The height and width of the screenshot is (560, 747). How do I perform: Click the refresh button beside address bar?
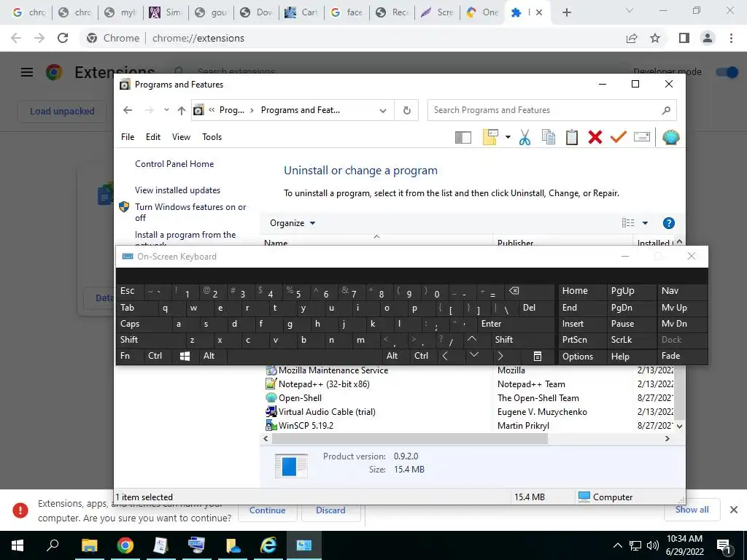[x=407, y=111]
